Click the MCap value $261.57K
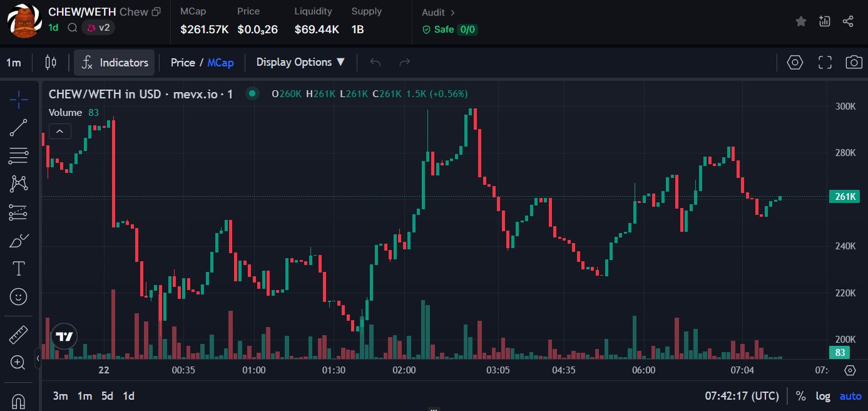The image size is (868, 411). (x=204, y=29)
